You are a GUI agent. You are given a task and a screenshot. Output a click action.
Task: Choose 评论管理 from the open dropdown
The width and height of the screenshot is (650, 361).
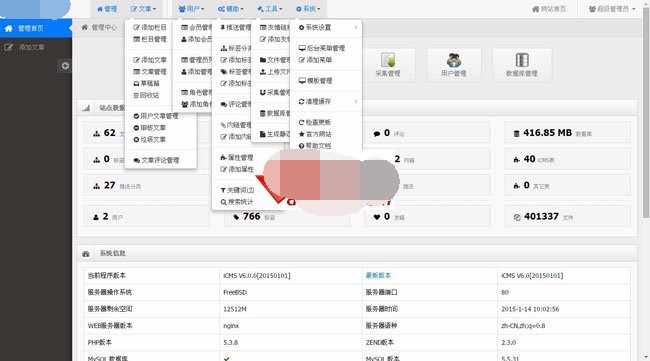point(235,104)
